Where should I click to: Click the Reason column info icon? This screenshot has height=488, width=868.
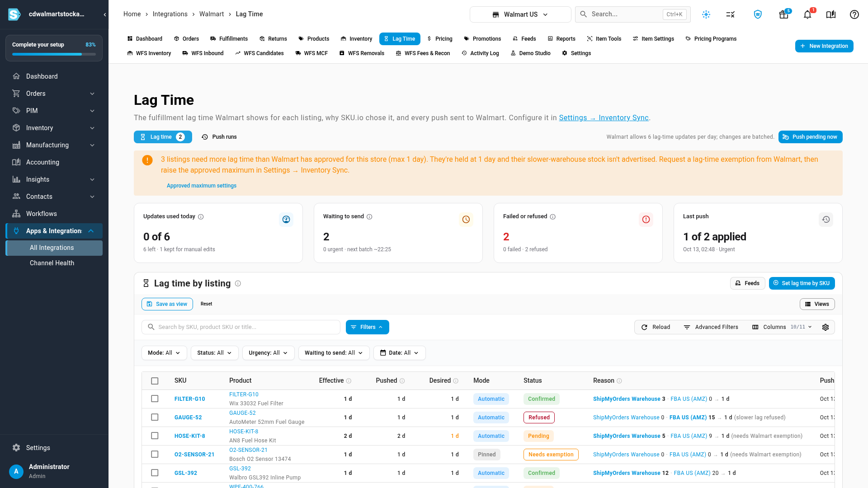(x=619, y=381)
